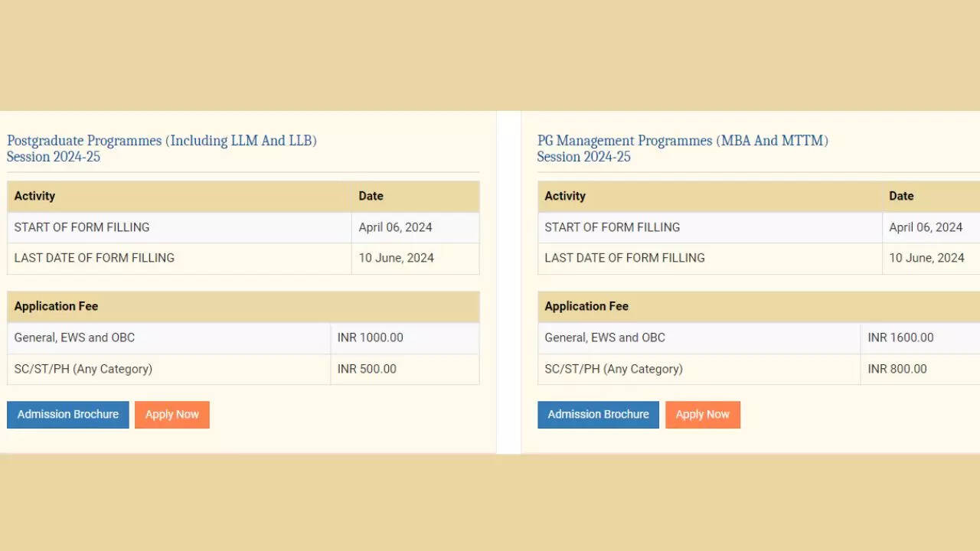Image resolution: width=980 pixels, height=551 pixels.
Task: Select the INR 1600.00 fee value
Action: [x=900, y=337]
